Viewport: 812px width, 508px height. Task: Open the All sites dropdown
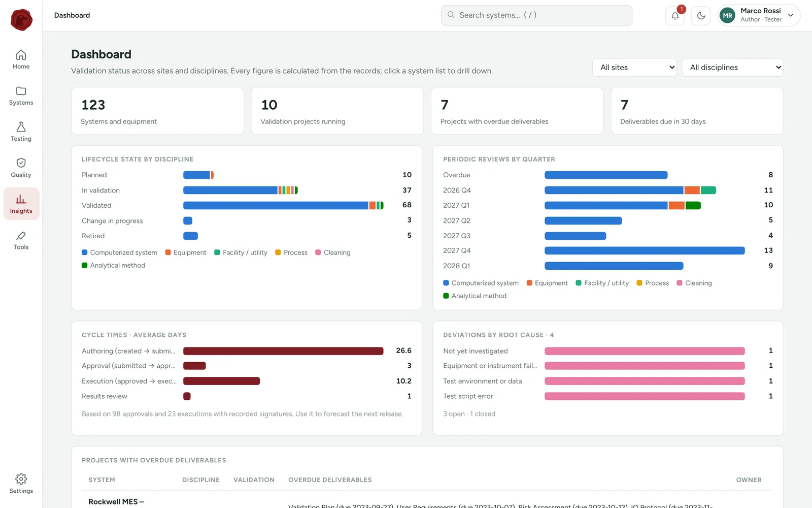click(634, 68)
